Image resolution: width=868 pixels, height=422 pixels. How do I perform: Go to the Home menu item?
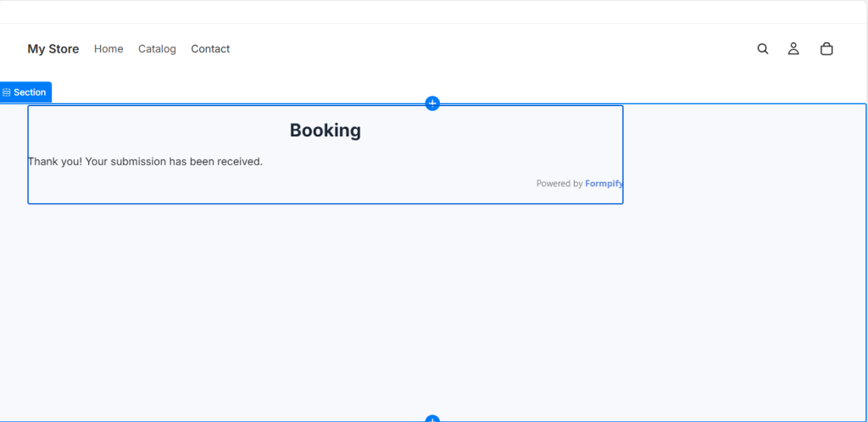click(108, 49)
